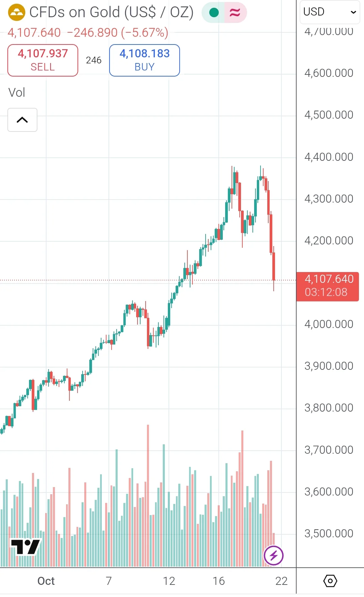The image size is (364, 597).
Task: Click the purple lightning bolt icon
Action: (x=273, y=555)
